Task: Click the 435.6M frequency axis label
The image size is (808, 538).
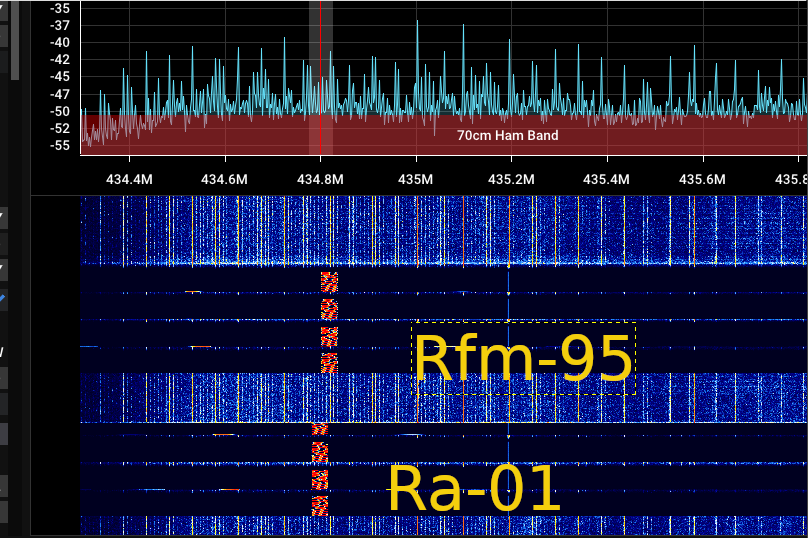Action: click(x=702, y=179)
